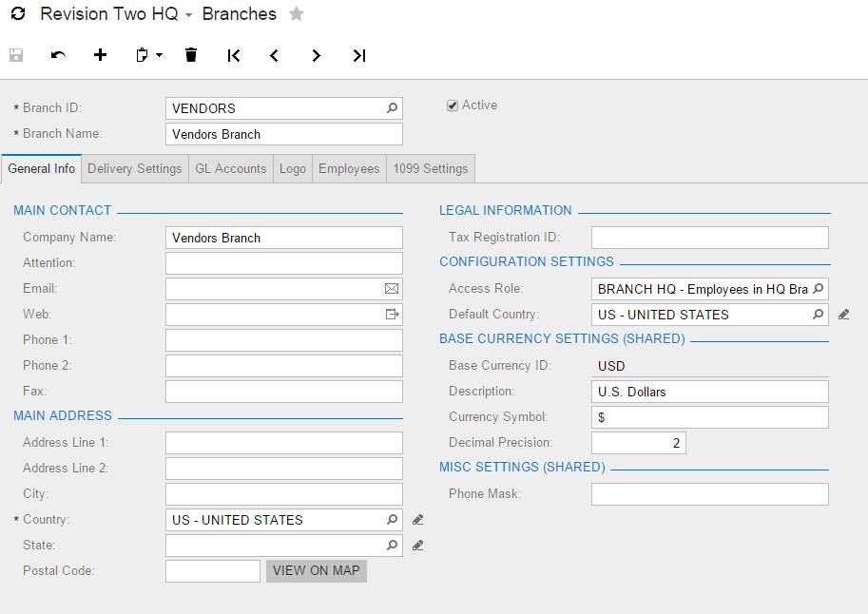Click the Currency Symbol field
The width and height of the screenshot is (868, 614).
pos(709,417)
